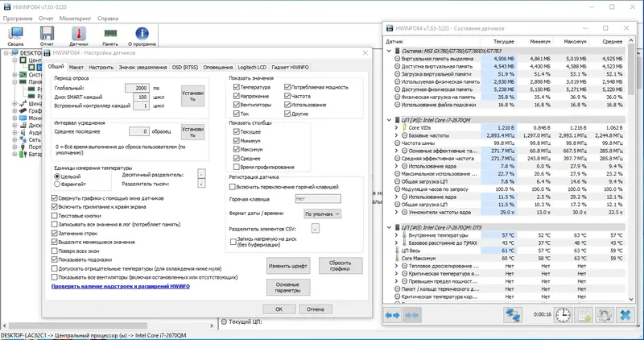Toggle the Напряжение checkbox

236,96
